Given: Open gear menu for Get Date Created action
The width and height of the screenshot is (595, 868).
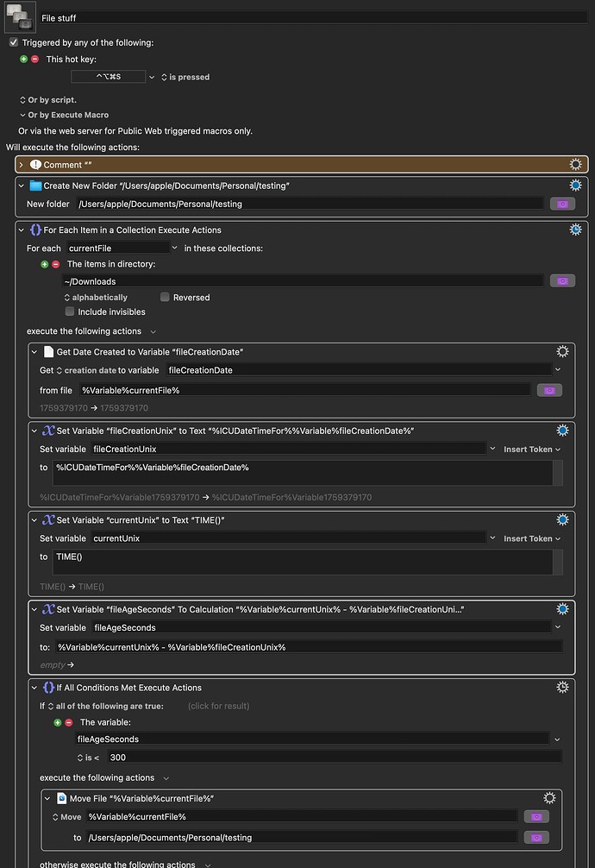Looking at the screenshot, I should coord(562,351).
